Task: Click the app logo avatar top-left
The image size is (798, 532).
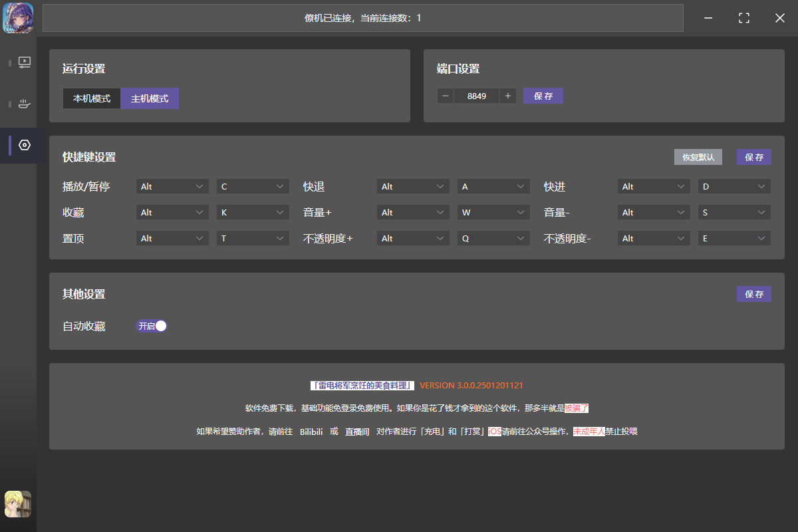Action: [18, 18]
